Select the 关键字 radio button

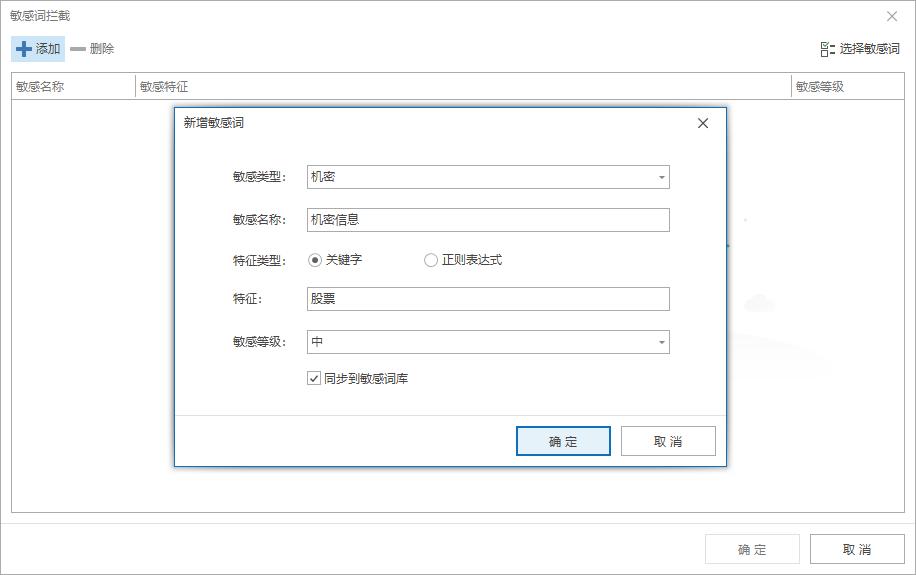coord(315,260)
